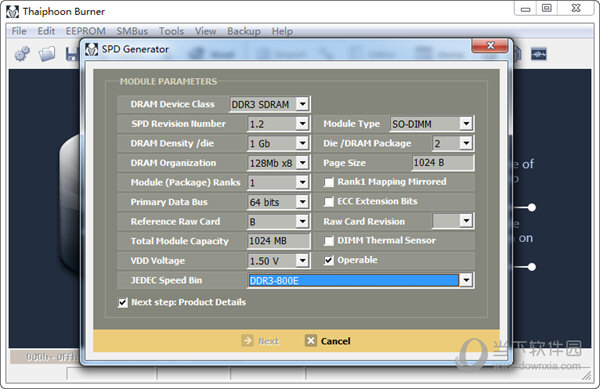Viewport: 600px width, 389px height.
Task: Close the Thaiphoon Burner window
Action: click(x=576, y=8)
